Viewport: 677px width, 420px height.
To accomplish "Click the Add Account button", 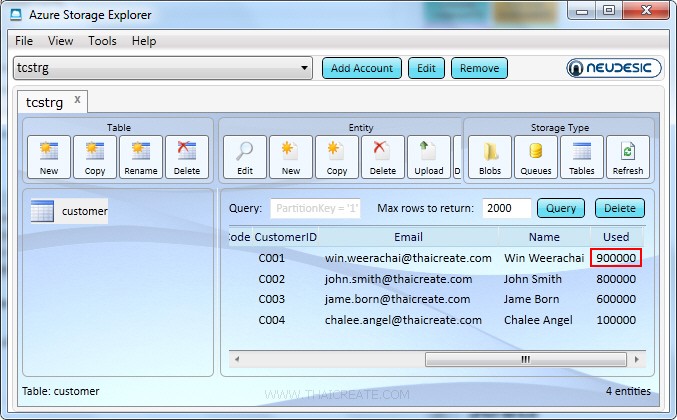I will pos(362,68).
